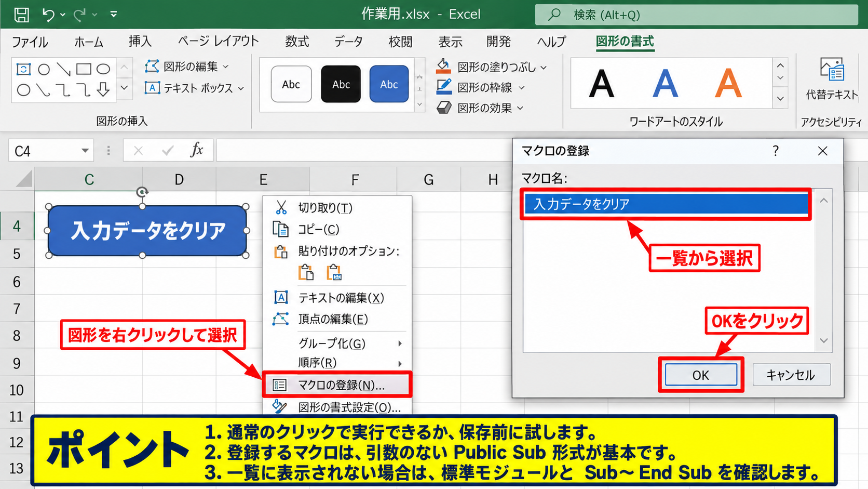868x489 pixels.
Task: Select the 図形の書式 ribbon tab
Action: [625, 42]
